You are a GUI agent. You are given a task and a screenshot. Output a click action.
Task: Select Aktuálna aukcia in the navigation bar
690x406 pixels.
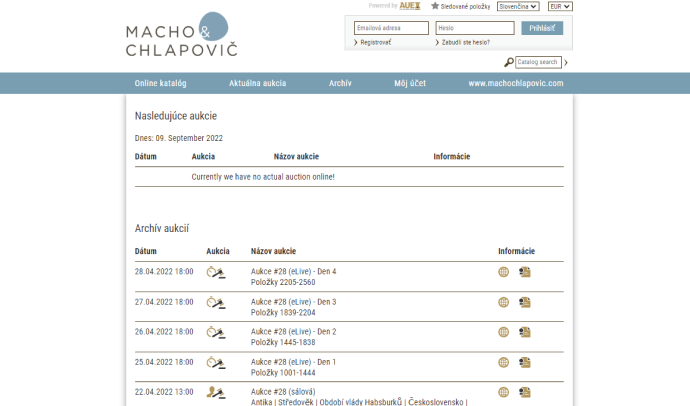pyautogui.click(x=258, y=83)
